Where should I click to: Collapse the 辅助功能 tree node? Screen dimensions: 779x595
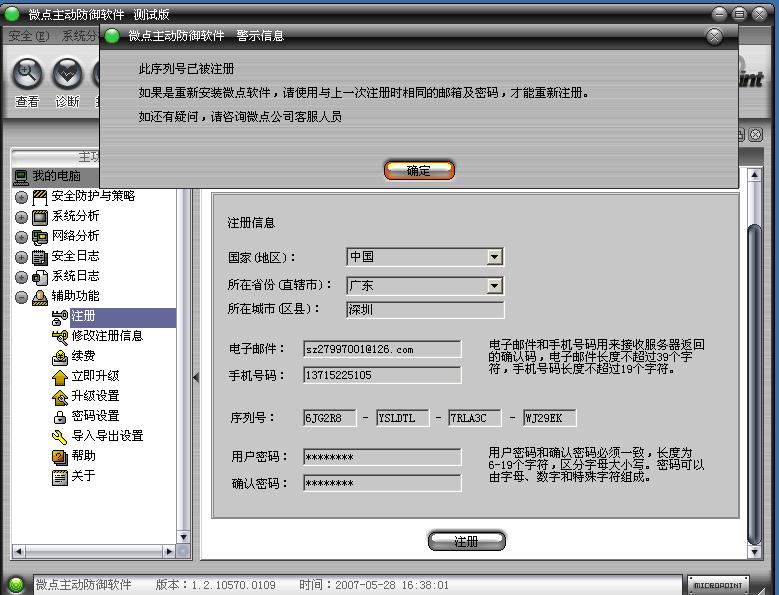pyautogui.click(x=21, y=297)
